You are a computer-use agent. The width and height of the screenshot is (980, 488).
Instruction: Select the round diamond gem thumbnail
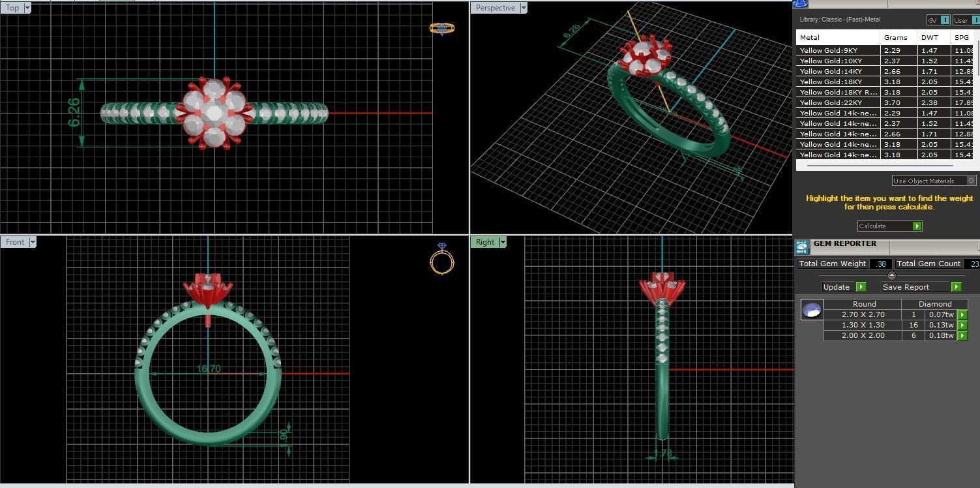pos(812,310)
